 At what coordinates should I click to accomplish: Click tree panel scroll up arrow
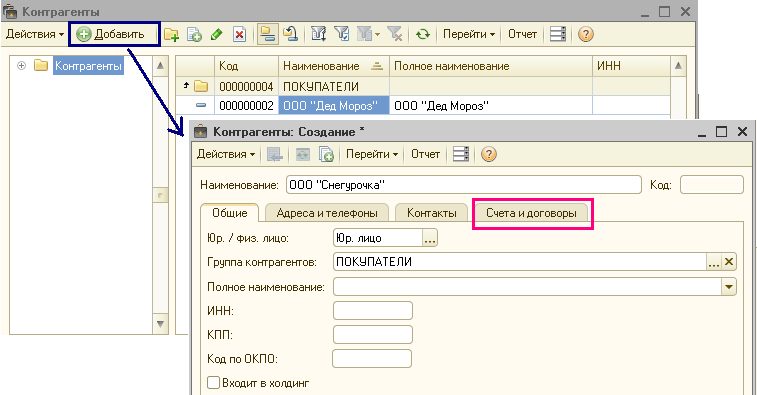(x=160, y=65)
